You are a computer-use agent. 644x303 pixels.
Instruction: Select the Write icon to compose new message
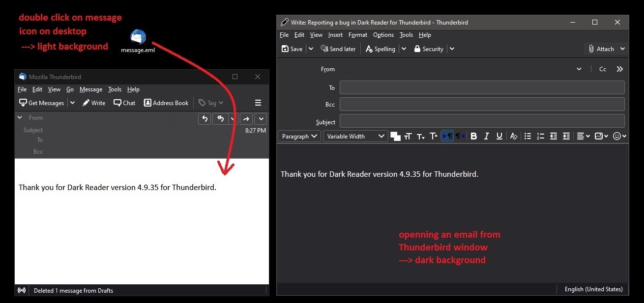coord(93,103)
